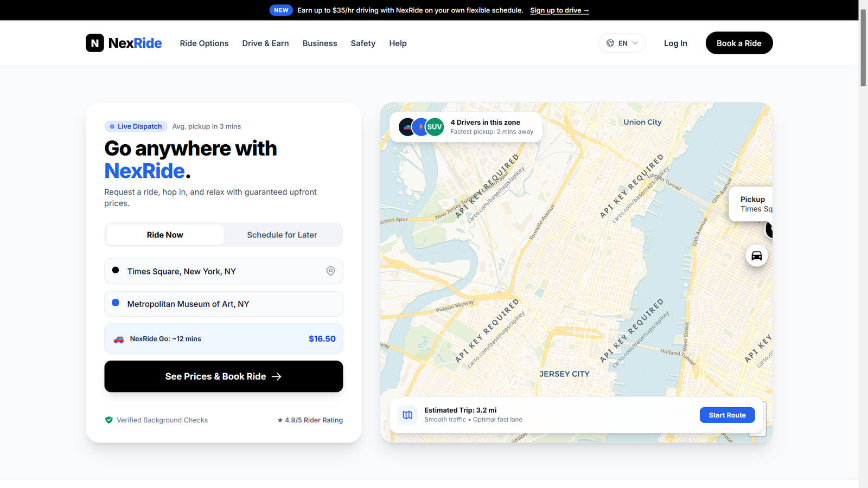Click the Verified Background Checks text

[x=162, y=420]
